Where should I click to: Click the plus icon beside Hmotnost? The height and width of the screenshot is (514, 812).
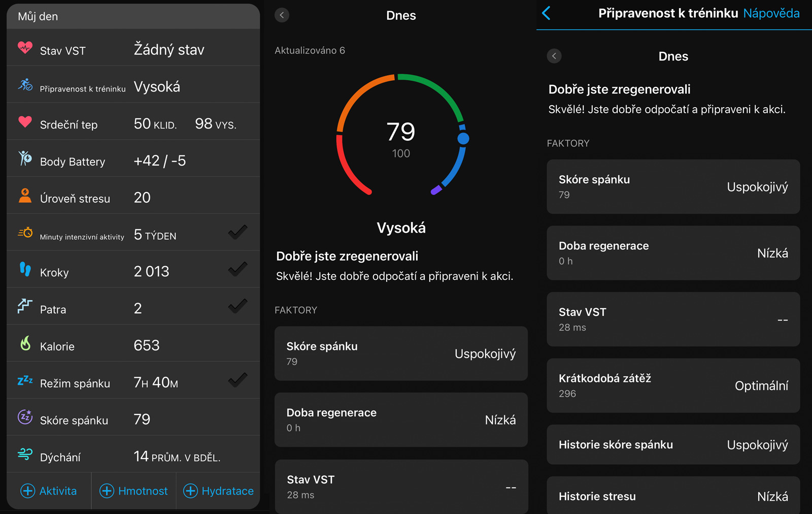[107, 491]
